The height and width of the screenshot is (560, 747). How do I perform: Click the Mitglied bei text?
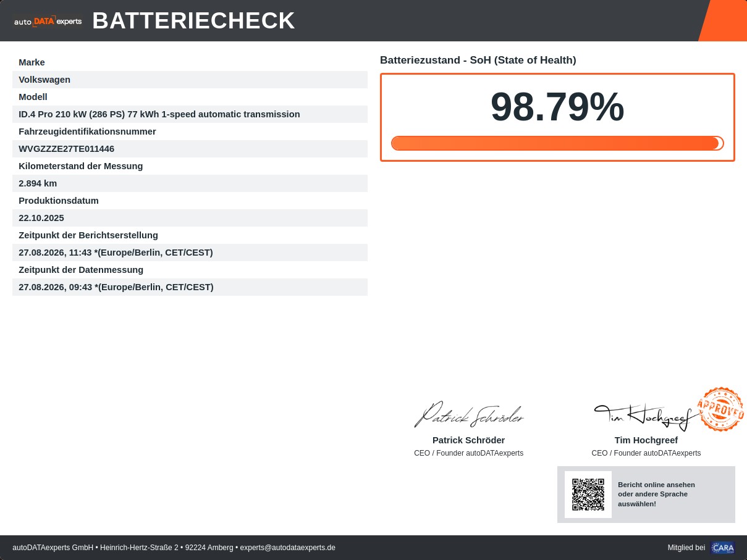point(686,548)
